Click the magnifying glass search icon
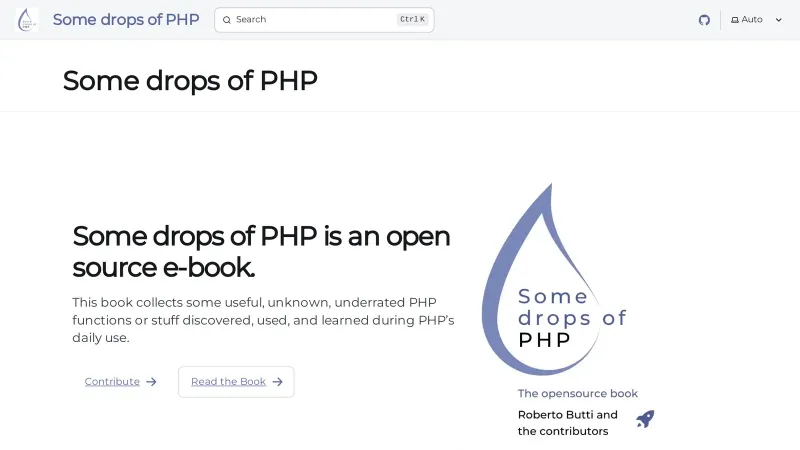The width and height of the screenshot is (800, 450). pos(227,20)
